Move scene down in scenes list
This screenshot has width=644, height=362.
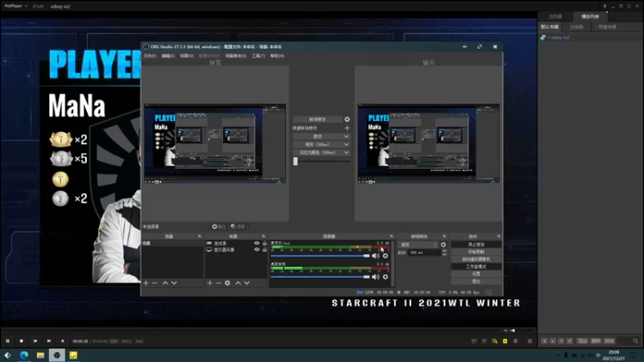[x=174, y=283]
